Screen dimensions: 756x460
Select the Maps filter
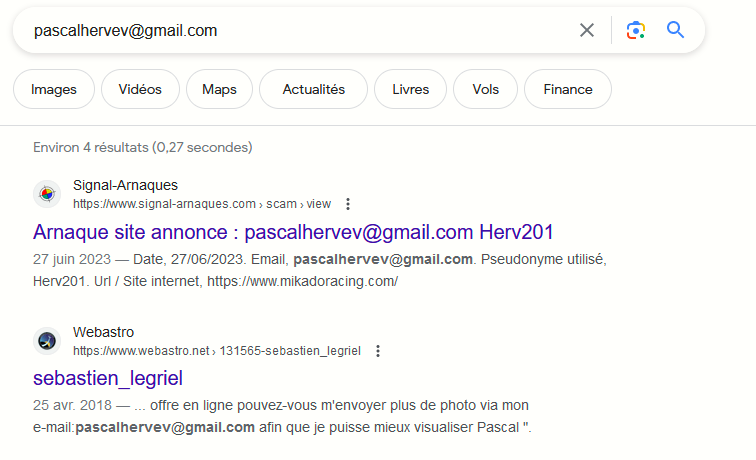219,89
